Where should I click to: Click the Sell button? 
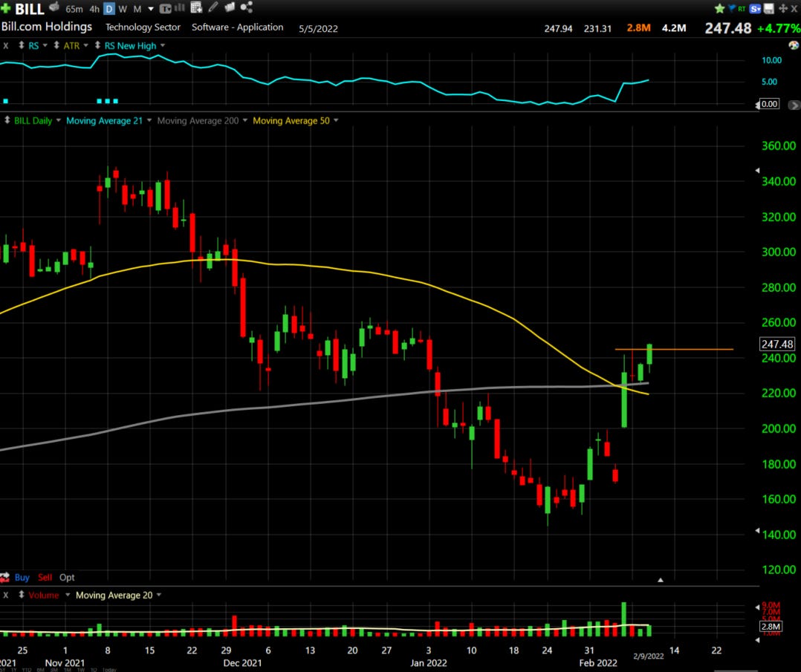tap(45, 578)
